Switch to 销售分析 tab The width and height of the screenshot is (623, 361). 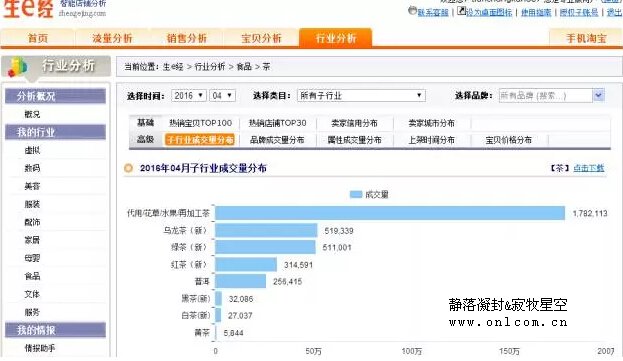click(x=187, y=38)
